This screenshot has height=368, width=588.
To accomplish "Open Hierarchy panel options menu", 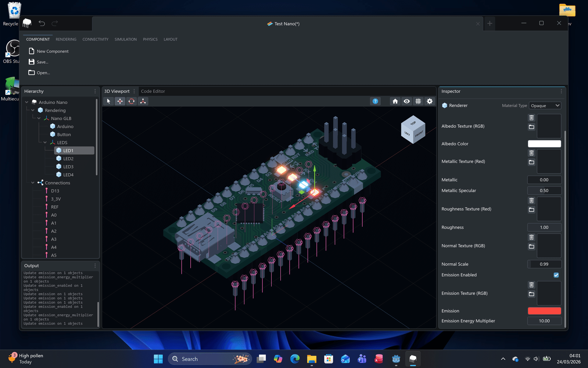I will pyautogui.click(x=95, y=91).
